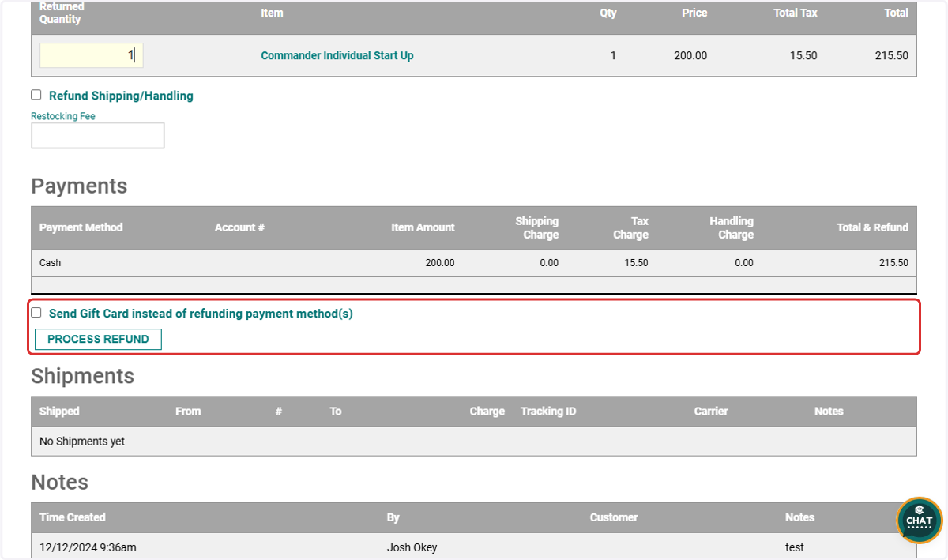Click the Refund Shipping/Handling label text
This screenshot has height=560, width=948.
(x=121, y=96)
